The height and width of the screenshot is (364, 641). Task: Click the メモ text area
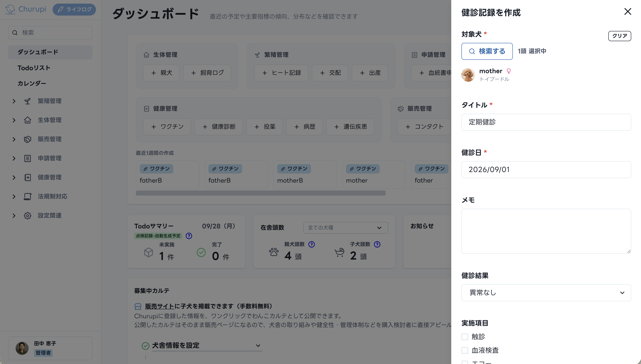546,231
